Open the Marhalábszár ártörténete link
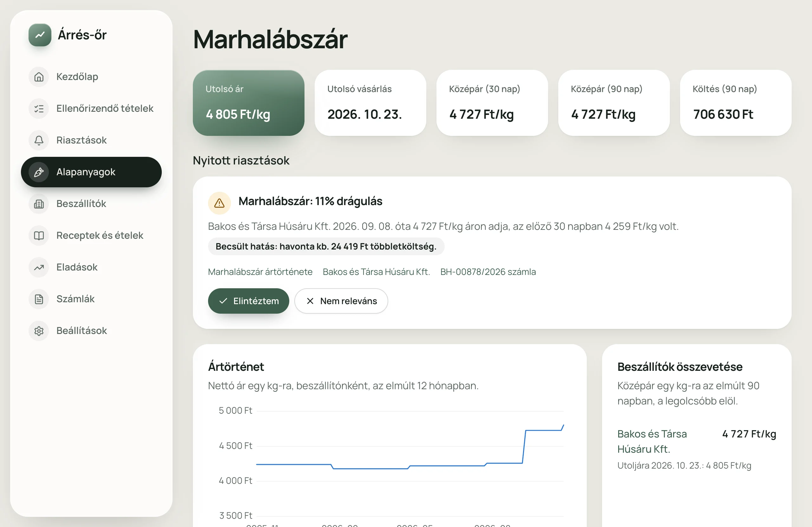The height and width of the screenshot is (527, 812). point(260,272)
